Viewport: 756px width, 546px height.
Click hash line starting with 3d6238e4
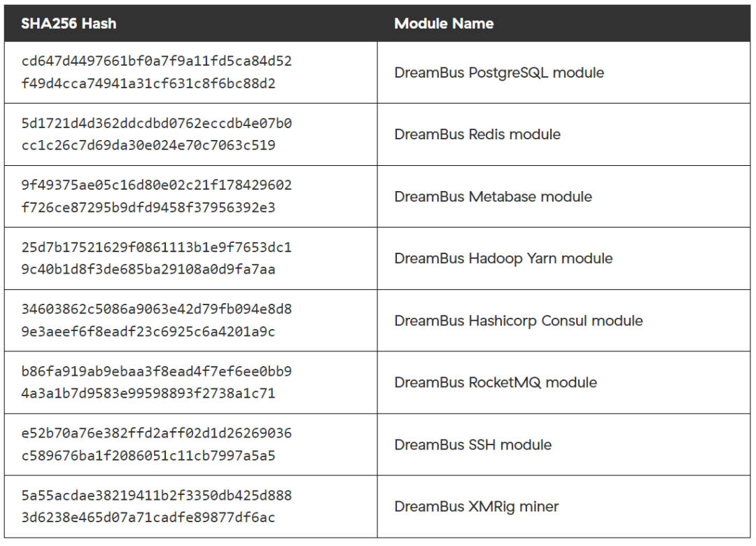[148, 518]
